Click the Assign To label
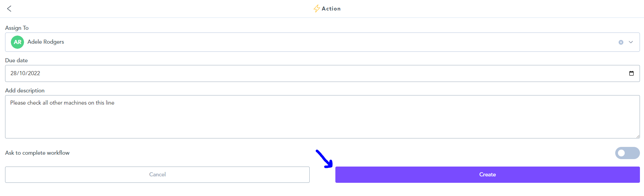Screen dimensions: 644x196 [17, 28]
